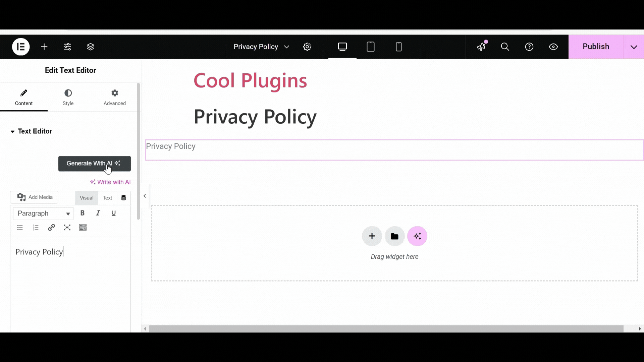This screenshot has height=362, width=644.
Task: Switch to the Style tab
Action: pos(68,98)
